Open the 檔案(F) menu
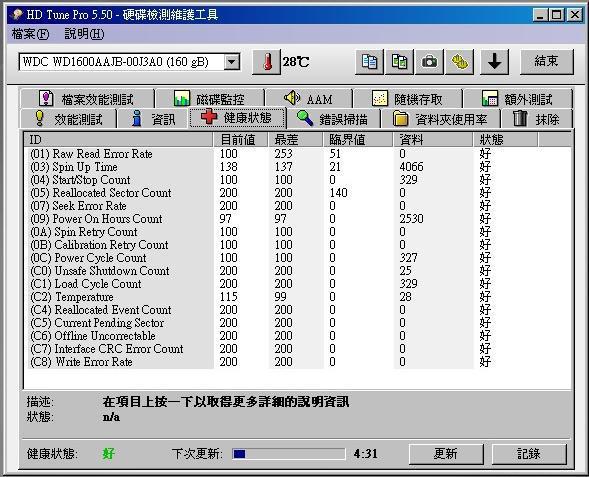This screenshot has width=589, height=477. pyautogui.click(x=30, y=34)
